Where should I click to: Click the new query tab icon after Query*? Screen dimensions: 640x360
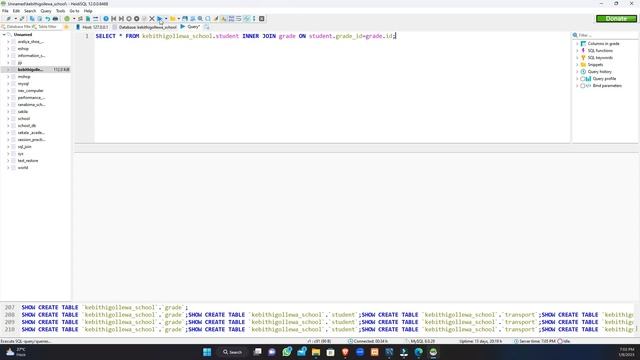tap(207, 27)
